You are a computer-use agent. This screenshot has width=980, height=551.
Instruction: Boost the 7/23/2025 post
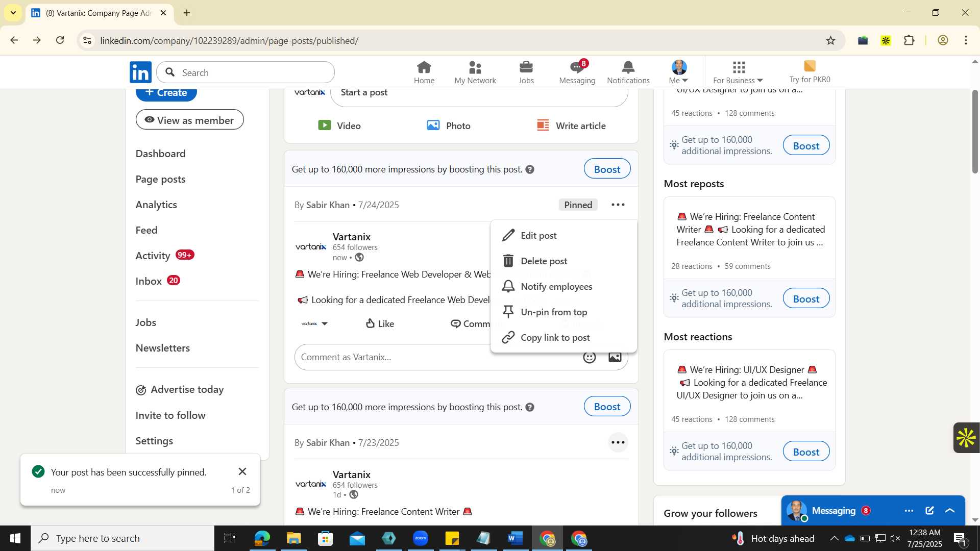click(607, 407)
